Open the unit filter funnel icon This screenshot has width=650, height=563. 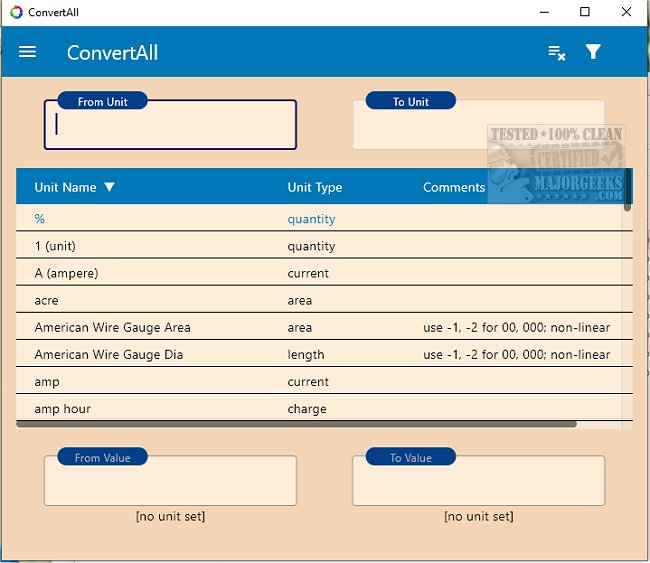tap(593, 52)
